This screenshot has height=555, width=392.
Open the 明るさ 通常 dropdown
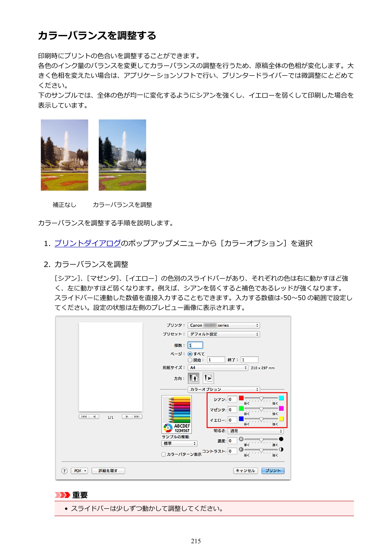click(x=256, y=431)
